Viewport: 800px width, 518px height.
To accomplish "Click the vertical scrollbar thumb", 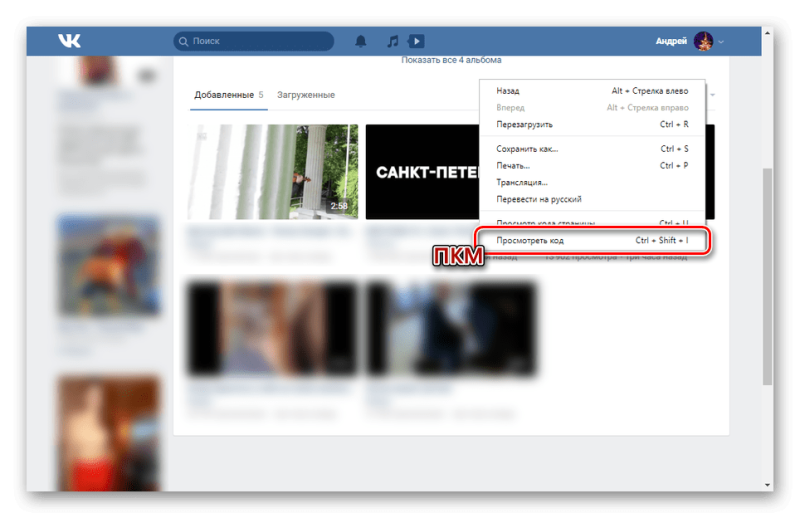I will tap(767, 276).
